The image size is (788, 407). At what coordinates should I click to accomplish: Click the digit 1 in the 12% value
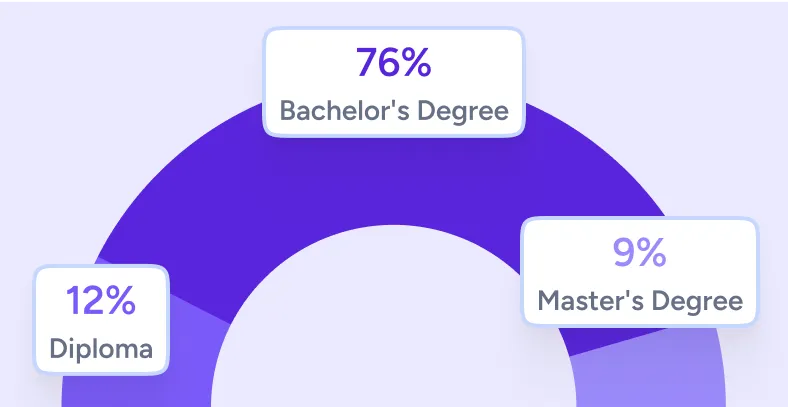[x=73, y=300]
